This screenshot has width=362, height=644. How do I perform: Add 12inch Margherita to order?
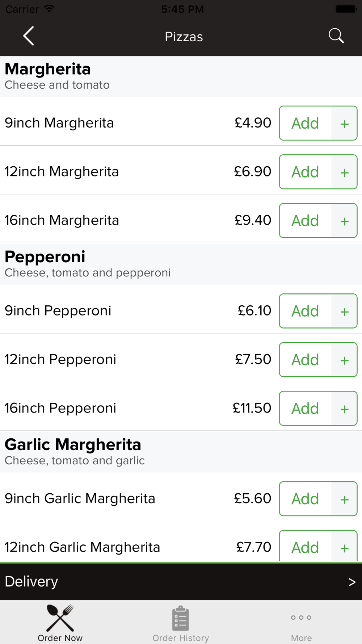[305, 172]
